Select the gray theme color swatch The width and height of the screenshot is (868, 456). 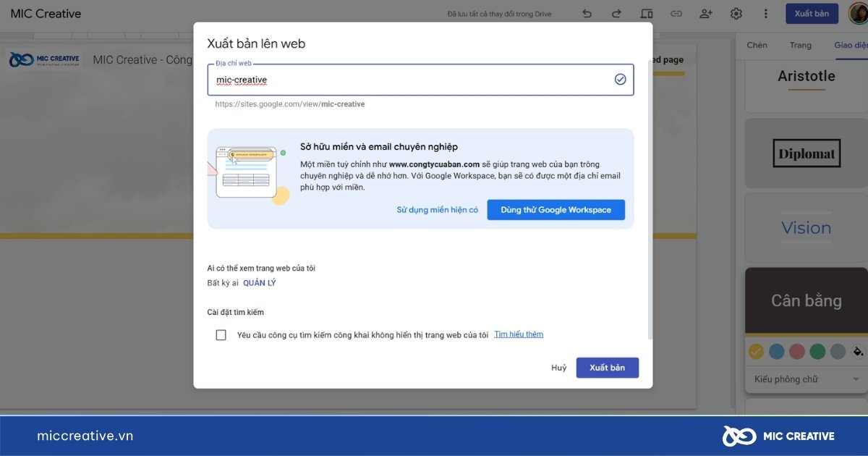click(x=838, y=352)
